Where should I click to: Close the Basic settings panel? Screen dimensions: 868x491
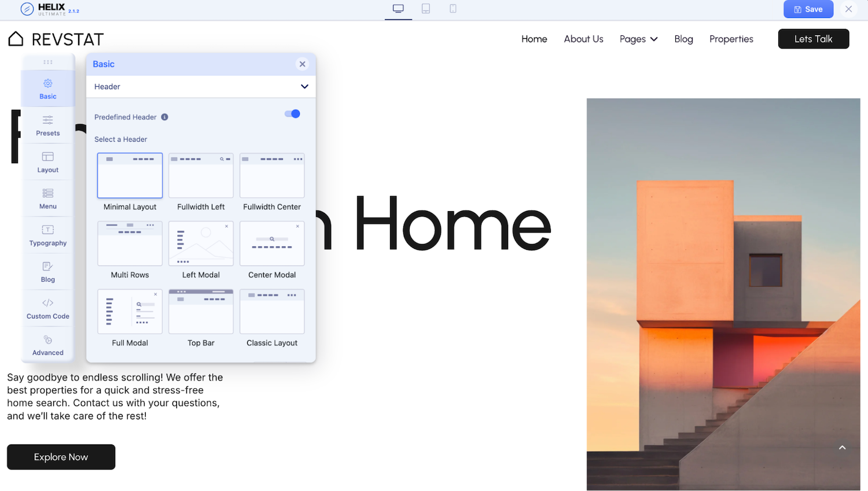point(302,64)
